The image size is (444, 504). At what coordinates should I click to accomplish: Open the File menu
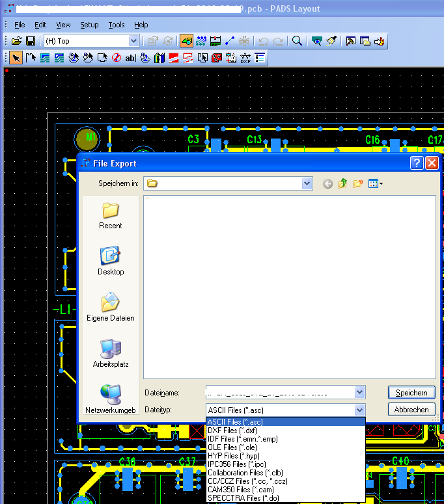pos(20,25)
